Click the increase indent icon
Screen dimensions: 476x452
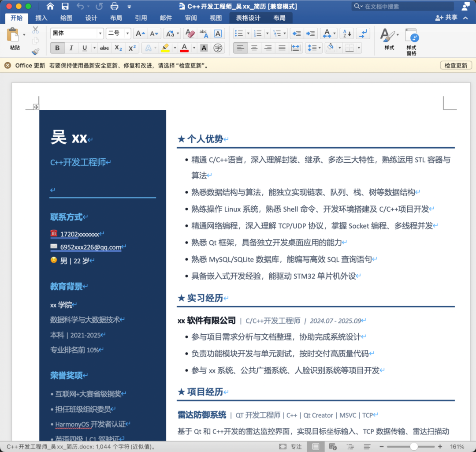click(310, 34)
